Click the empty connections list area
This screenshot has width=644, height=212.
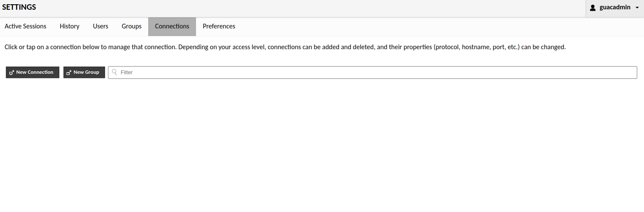click(322, 144)
